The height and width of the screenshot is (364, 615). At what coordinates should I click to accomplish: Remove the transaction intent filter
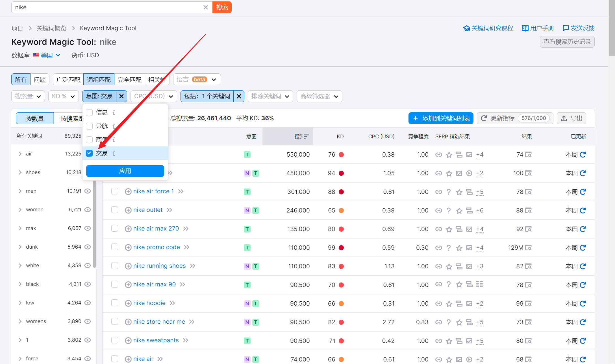pyautogui.click(x=121, y=96)
